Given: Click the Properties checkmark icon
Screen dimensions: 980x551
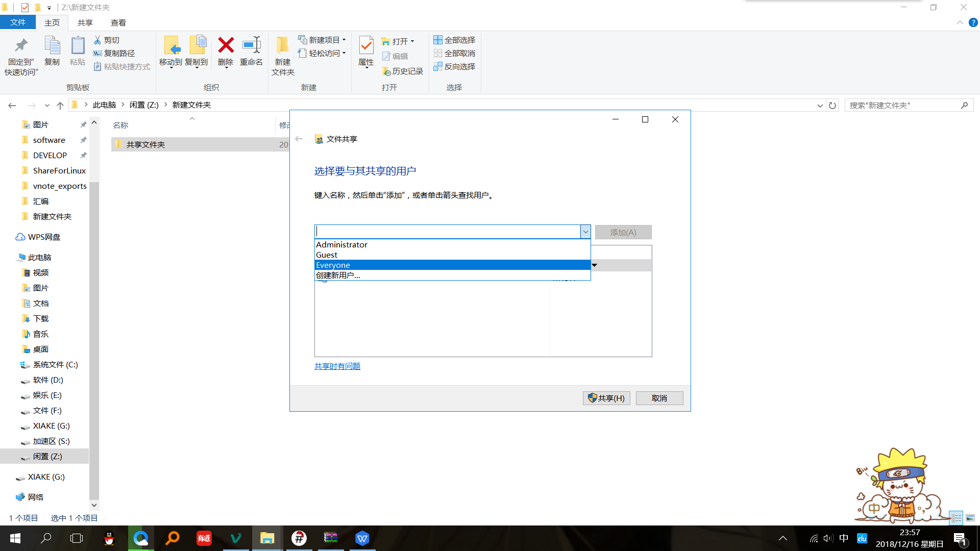Looking at the screenshot, I should tap(366, 46).
